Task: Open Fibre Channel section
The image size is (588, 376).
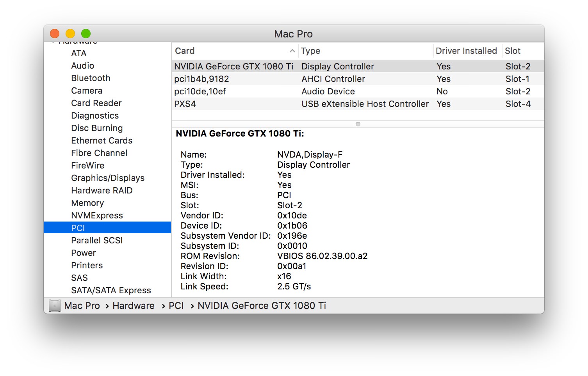Action: [99, 153]
